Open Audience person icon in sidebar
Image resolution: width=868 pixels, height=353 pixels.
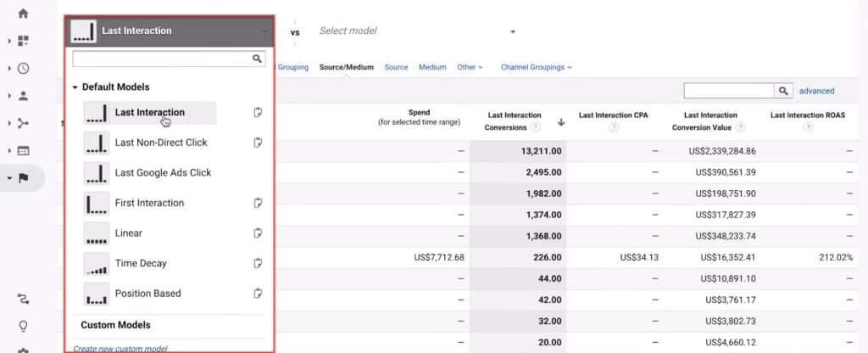pyautogui.click(x=23, y=96)
